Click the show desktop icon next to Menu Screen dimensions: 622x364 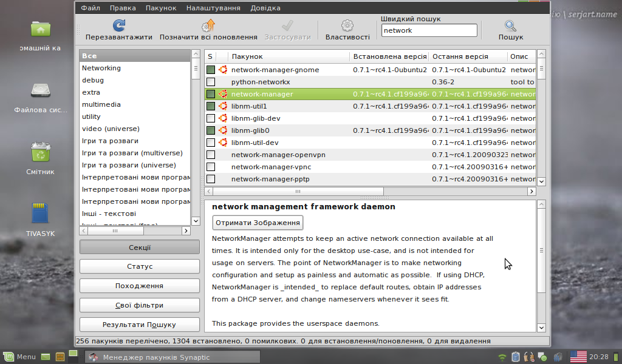click(46, 357)
